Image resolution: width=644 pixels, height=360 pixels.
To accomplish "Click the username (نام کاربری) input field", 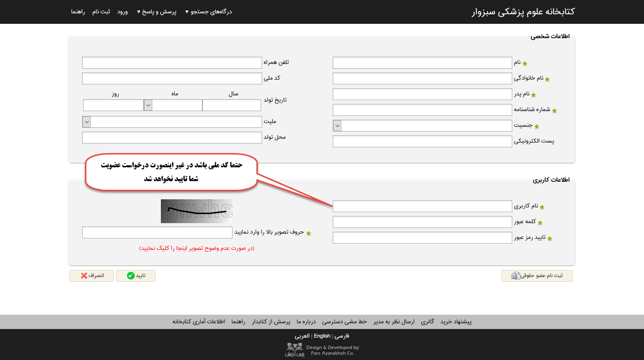I will (422, 206).
